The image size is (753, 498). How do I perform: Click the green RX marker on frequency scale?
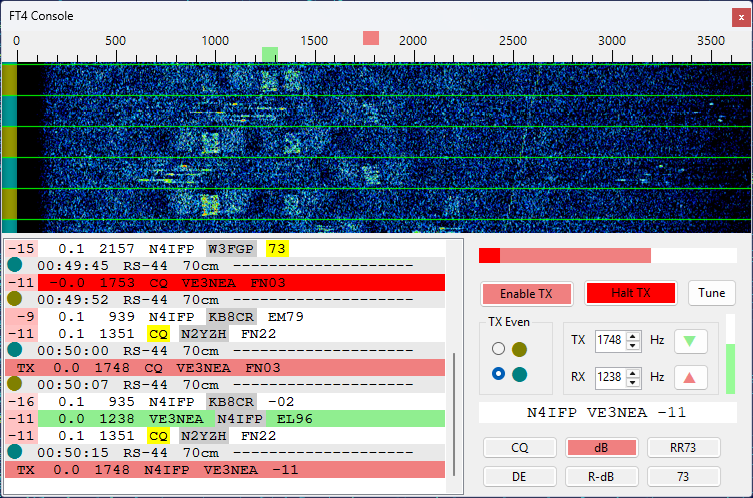tap(269, 53)
